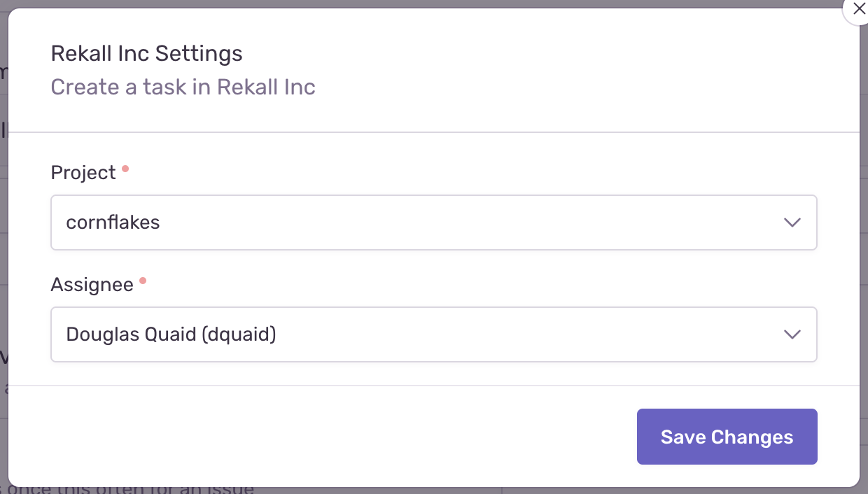The width and height of the screenshot is (868, 494).
Task: Click the red required-field dot beside Assignee
Action: pyautogui.click(x=143, y=279)
